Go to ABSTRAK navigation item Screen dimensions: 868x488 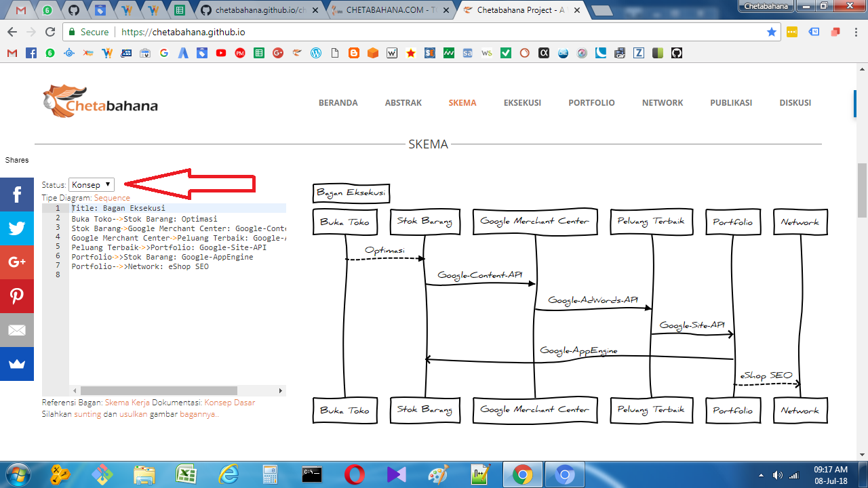(403, 103)
